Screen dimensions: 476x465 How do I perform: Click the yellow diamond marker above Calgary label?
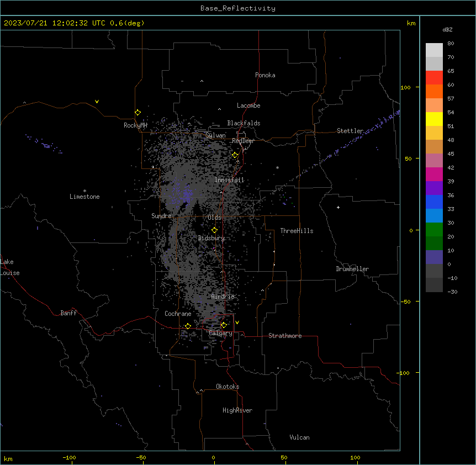coord(224,325)
